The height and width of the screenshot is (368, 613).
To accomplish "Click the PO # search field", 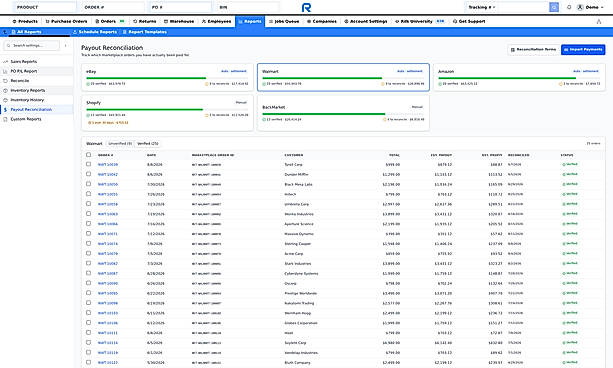I will click(180, 7).
